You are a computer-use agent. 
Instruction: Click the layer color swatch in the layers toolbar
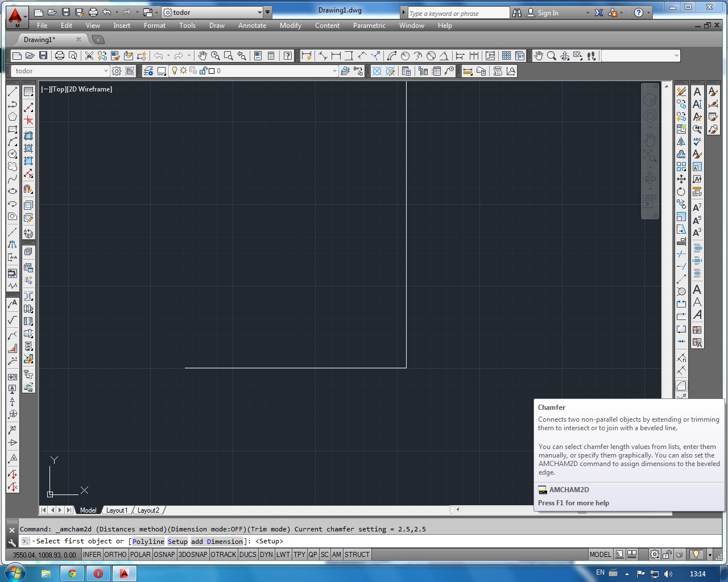(211, 70)
